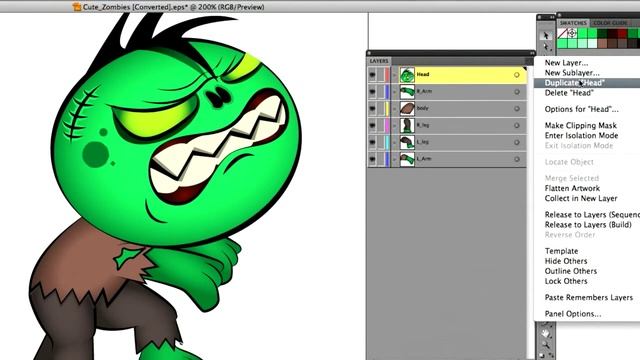The image size is (640, 360).
Task: Click the document file icon in title bar
Action: [76, 7]
